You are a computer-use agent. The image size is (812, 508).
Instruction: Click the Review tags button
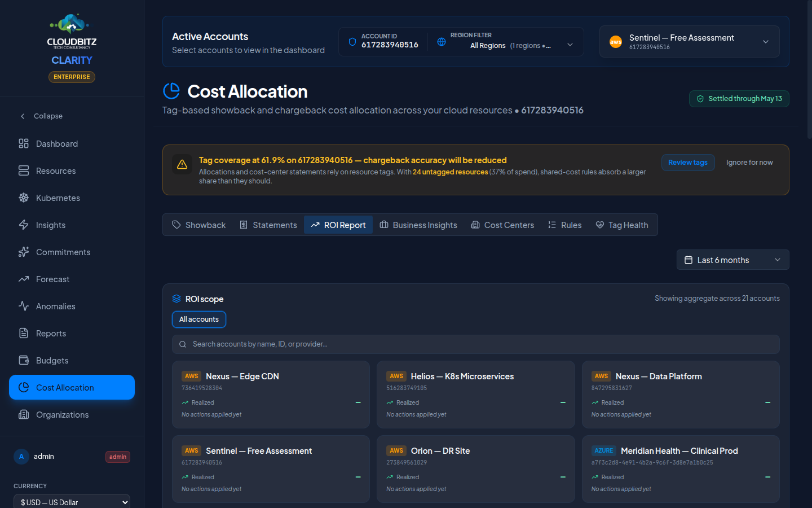[x=688, y=163]
